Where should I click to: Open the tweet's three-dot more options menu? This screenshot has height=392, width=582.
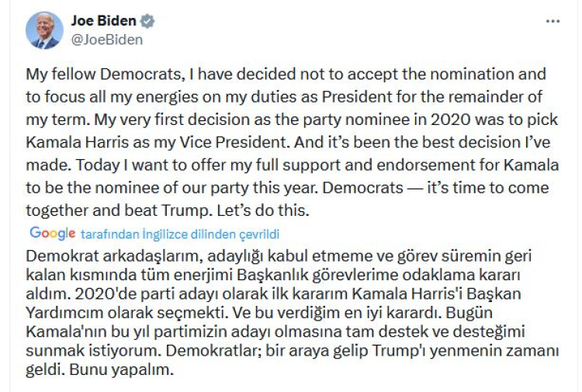(553, 22)
